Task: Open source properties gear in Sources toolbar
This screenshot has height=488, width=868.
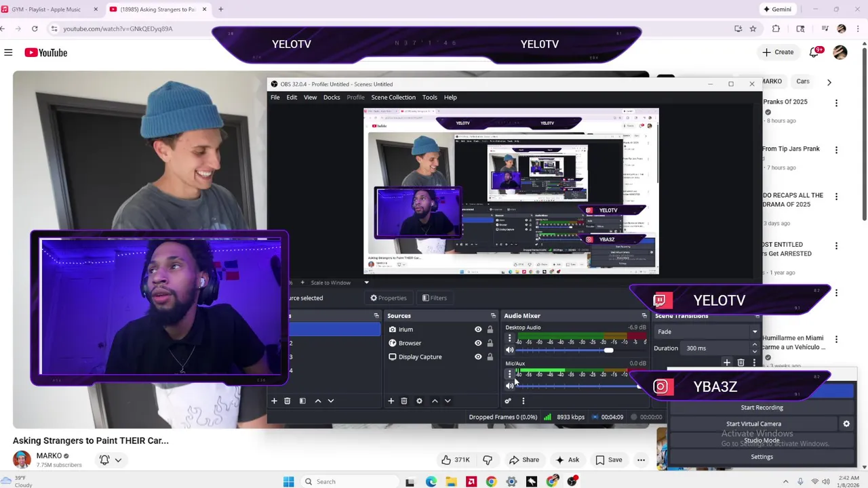Action: click(x=419, y=401)
